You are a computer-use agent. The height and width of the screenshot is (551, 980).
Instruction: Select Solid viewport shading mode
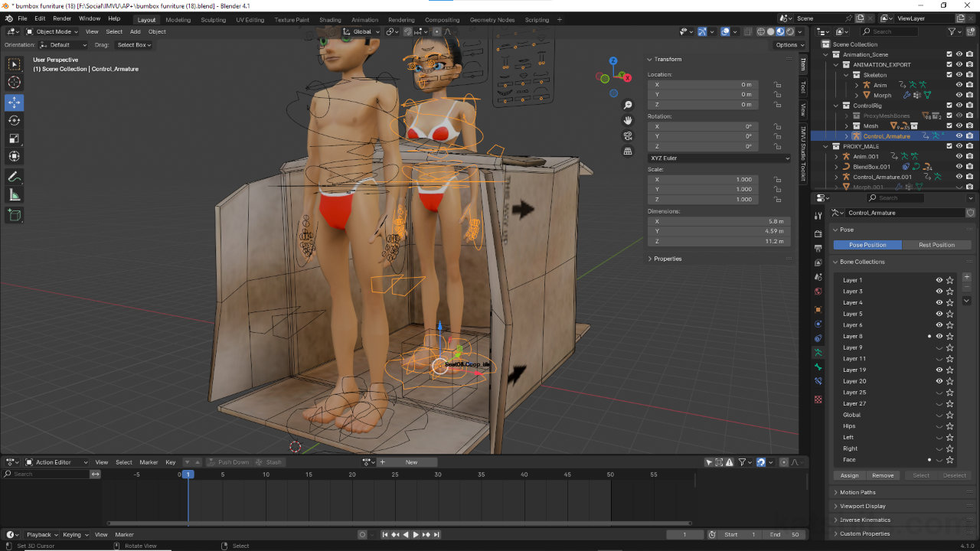771,31
